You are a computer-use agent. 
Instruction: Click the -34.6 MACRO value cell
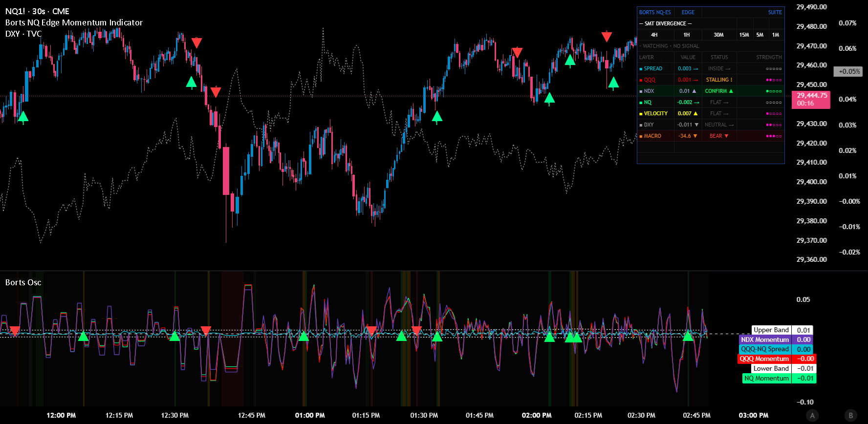tap(688, 136)
